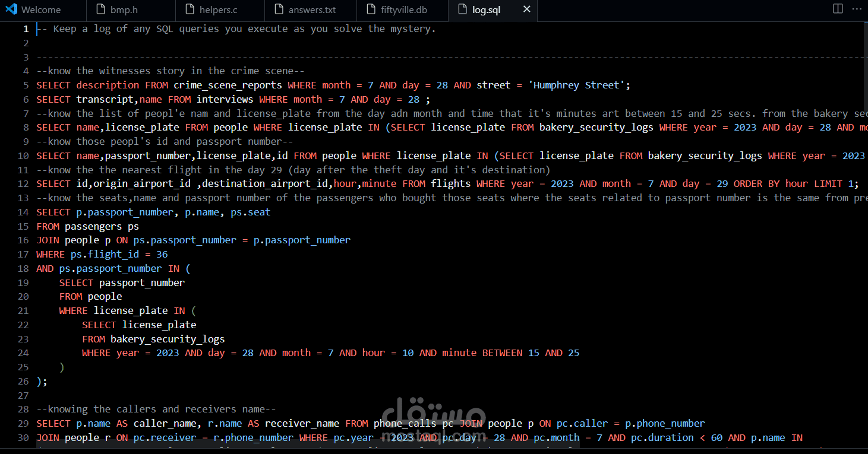Click the file icon on answers.txt tab
Screen dimensions: 868x454
(x=279, y=9)
